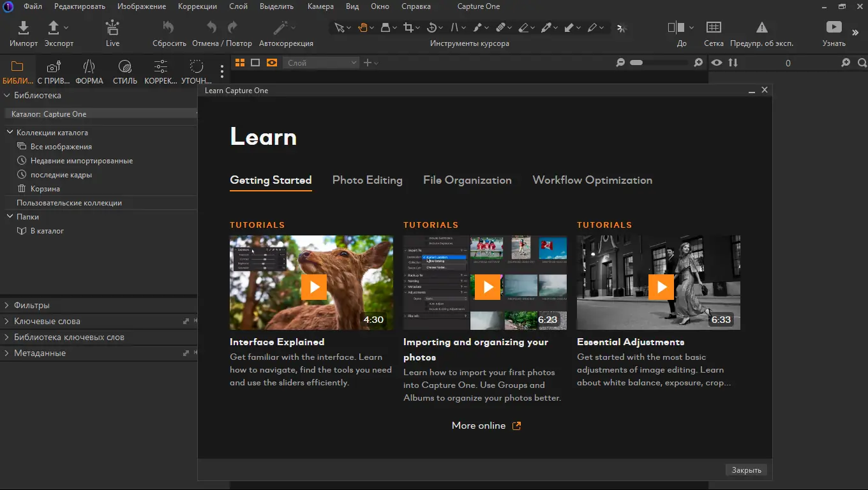
Task: Expand the Filters (Фильтры) panel
Action: click(x=32, y=305)
